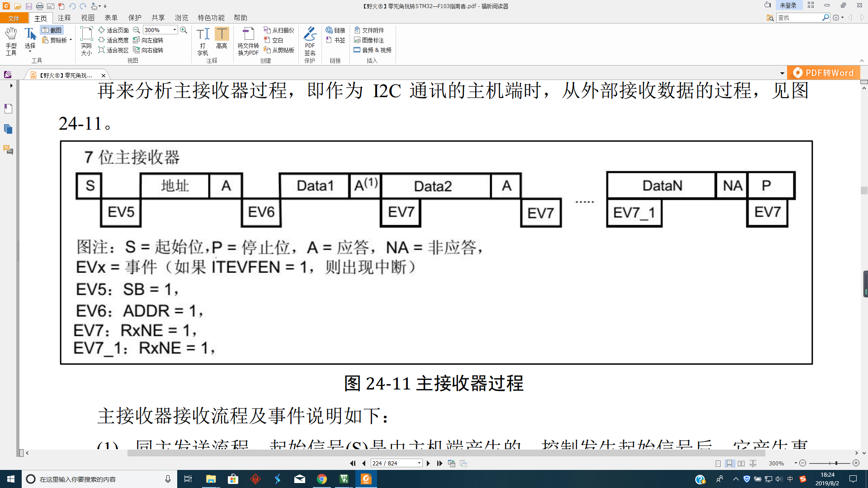Activate the Typewriter (打字机) tool

203,40
